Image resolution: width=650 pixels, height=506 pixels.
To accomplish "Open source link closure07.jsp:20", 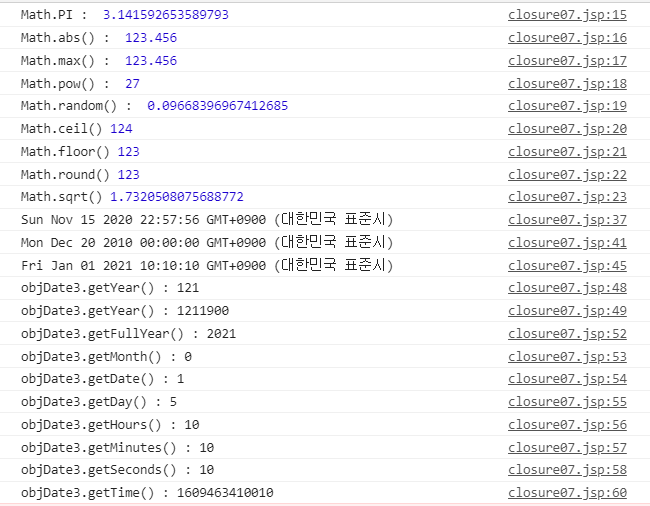I will coord(567,129).
